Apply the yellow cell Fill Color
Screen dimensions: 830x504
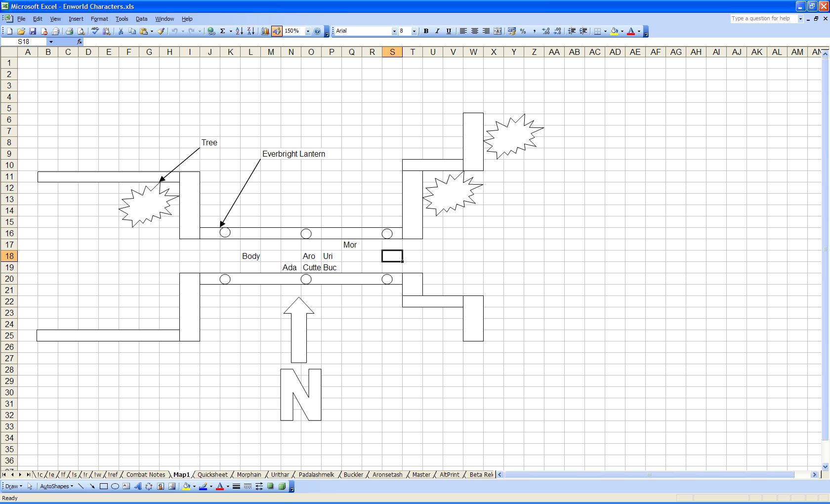614,31
